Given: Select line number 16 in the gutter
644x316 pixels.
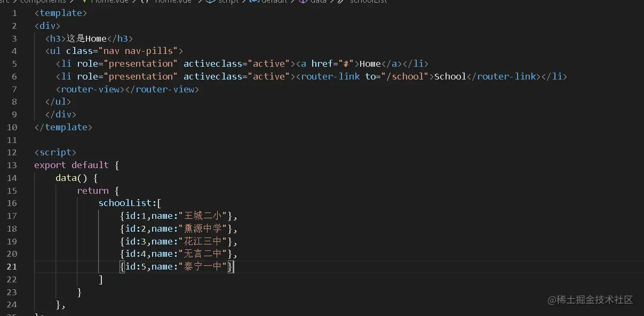Looking at the screenshot, I should 12,203.
